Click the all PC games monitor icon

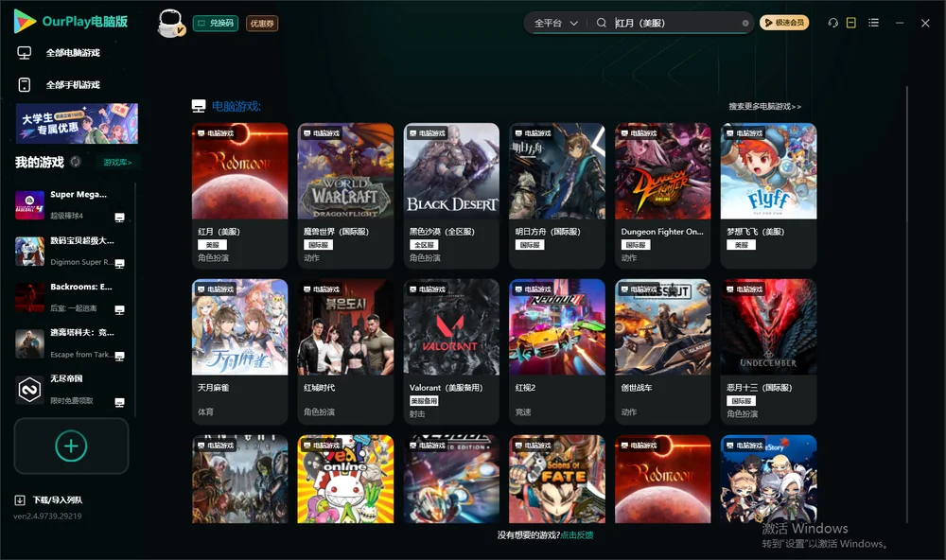(25, 53)
